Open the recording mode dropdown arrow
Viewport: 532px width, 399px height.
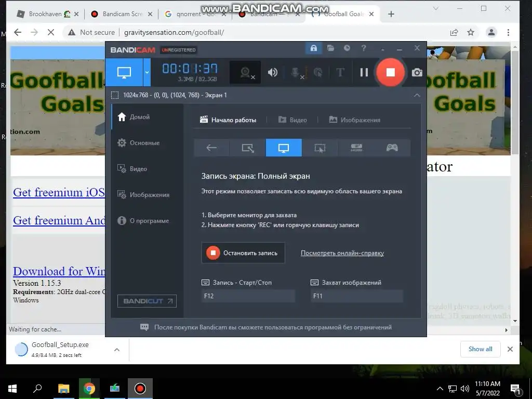(x=147, y=72)
